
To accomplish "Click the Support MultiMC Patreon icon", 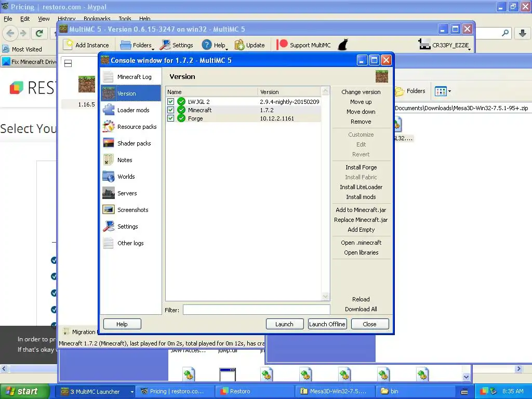I will (x=282, y=45).
